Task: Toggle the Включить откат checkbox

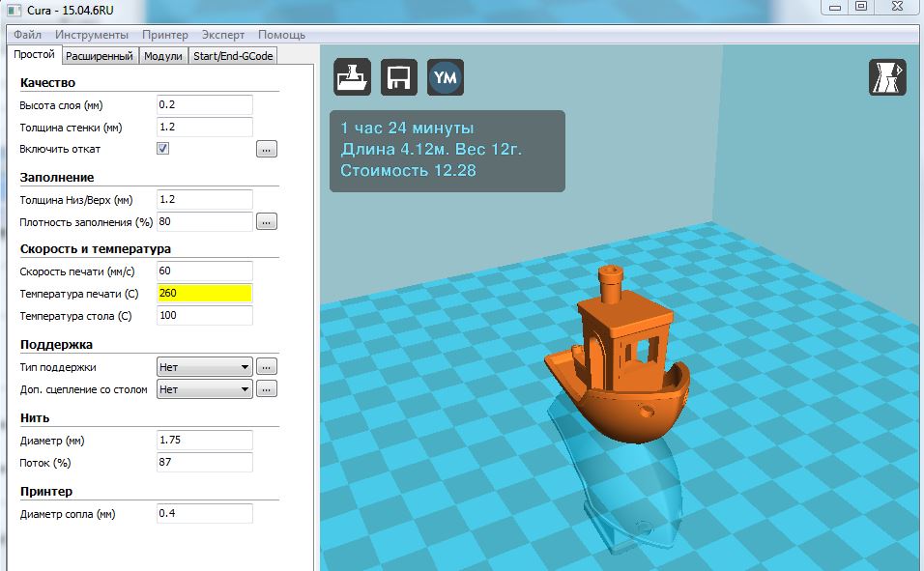Action: [x=163, y=149]
